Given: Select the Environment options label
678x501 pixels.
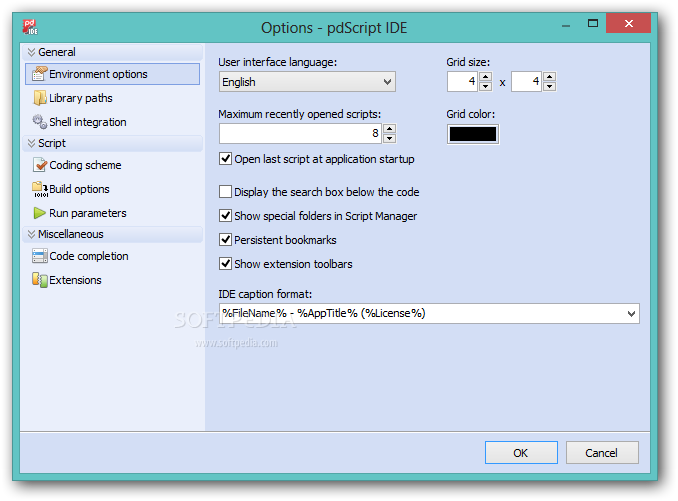Looking at the screenshot, I should click(98, 74).
